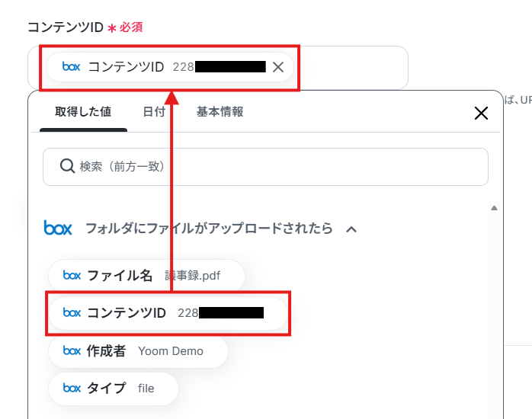Select the タイプ file value
The height and width of the screenshot is (419, 532).
(x=114, y=389)
